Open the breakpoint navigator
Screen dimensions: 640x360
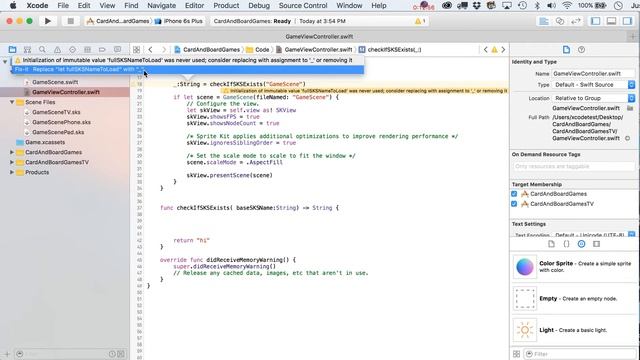102,49
